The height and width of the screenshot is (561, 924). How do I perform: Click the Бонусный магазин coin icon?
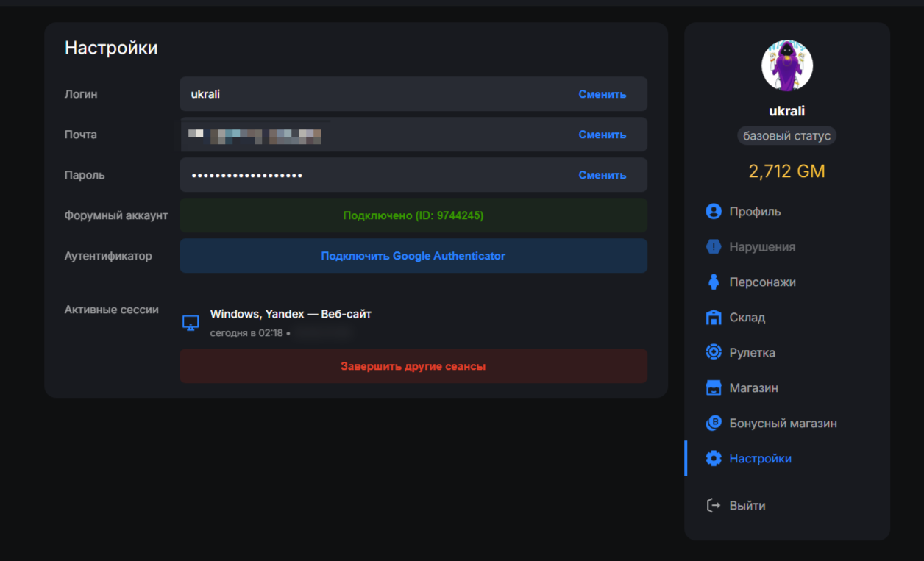click(x=713, y=424)
